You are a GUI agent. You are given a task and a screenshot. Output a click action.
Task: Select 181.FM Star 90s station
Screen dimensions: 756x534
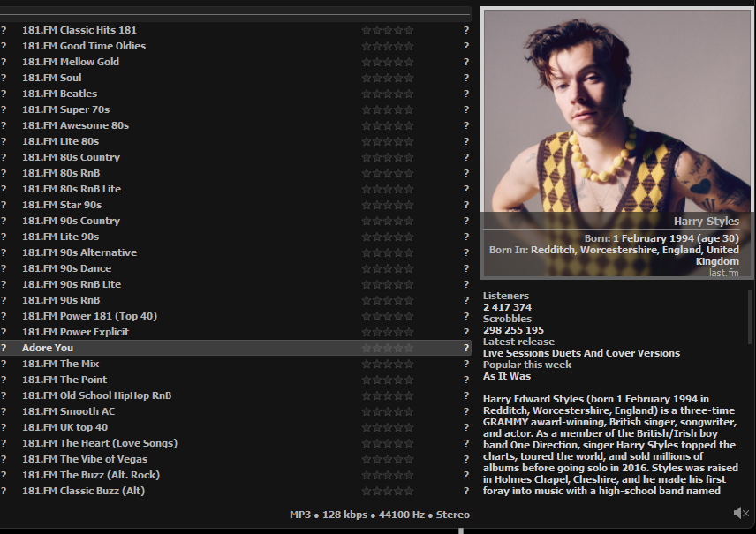(x=236, y=205)
